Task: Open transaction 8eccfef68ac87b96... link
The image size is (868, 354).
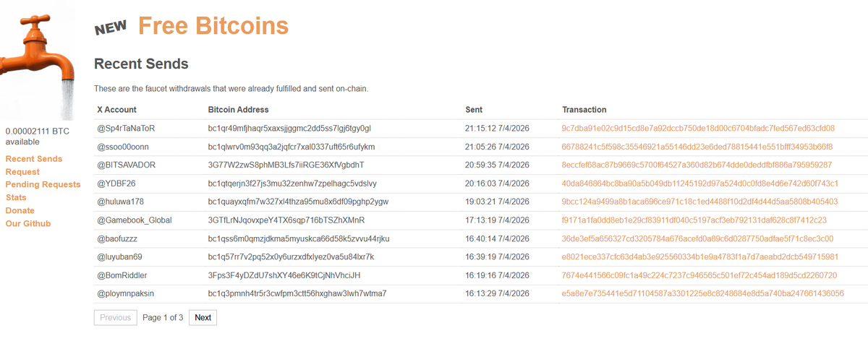Action: pyautogui.click(x=697, y=165)
